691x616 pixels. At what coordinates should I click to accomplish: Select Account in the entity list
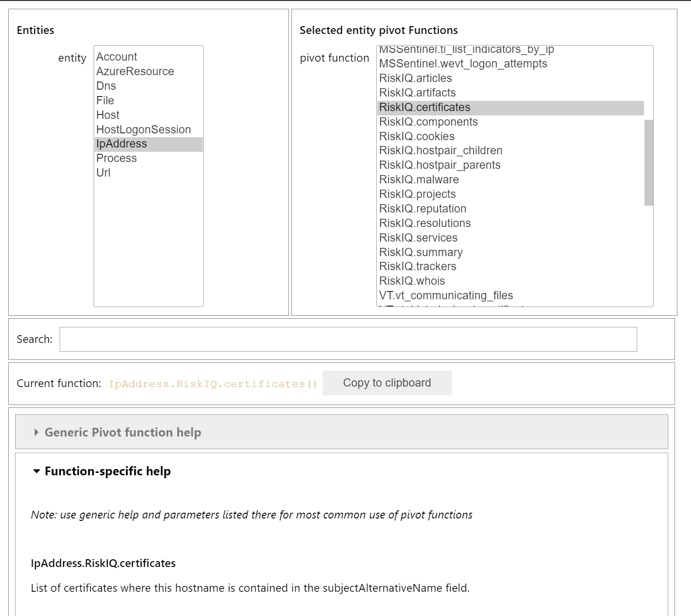pyautogui.click(x=148, y=57)
